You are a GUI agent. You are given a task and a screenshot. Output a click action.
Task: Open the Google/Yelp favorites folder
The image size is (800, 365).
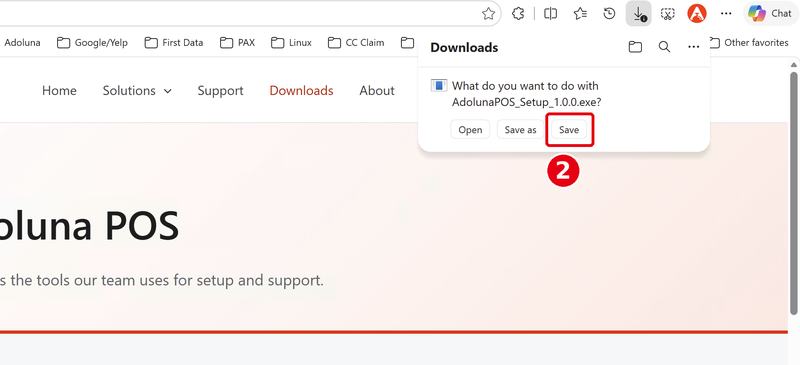(x=92, y=43)
